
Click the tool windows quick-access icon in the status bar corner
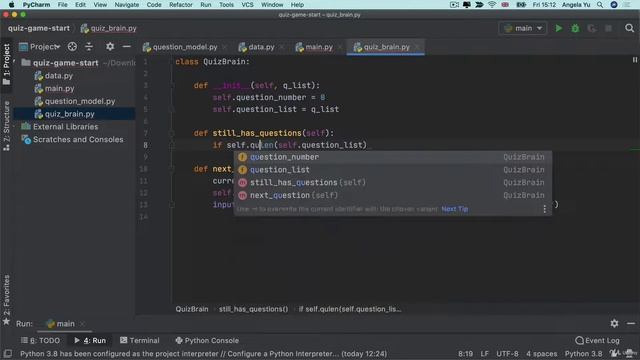pos(7,353)
